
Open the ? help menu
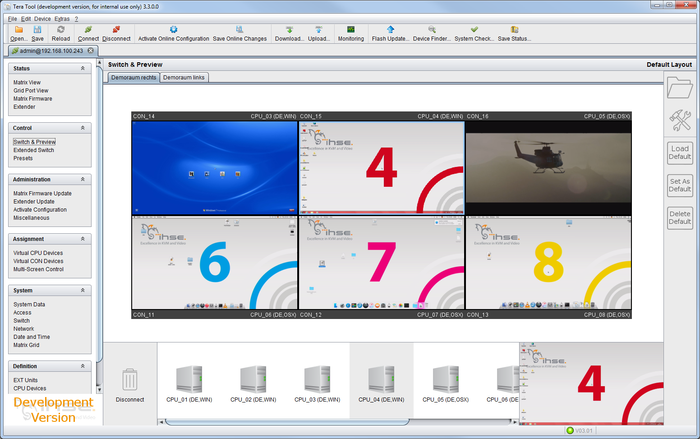76,19
